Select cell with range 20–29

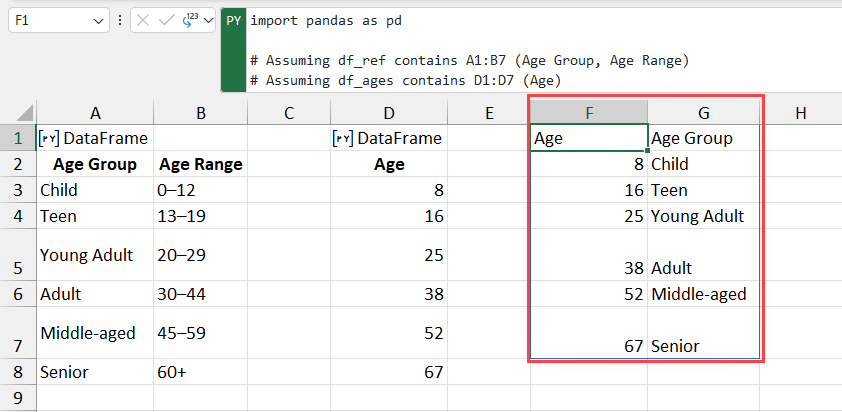point(200,255)
